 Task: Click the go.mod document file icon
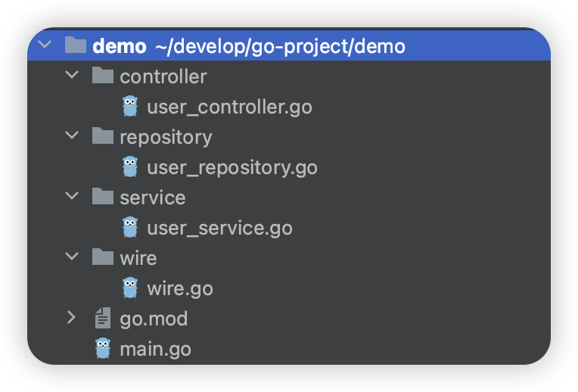click(x=102, y=319)
